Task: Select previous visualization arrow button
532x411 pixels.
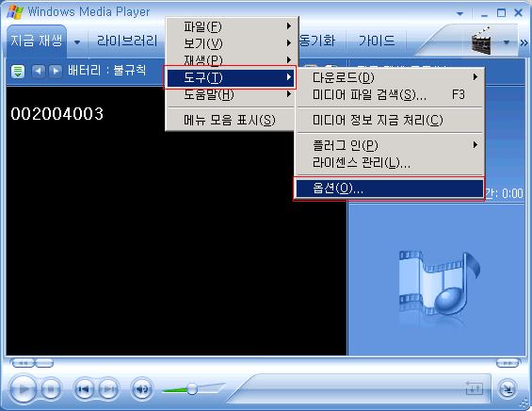Action: click(39, 72)
